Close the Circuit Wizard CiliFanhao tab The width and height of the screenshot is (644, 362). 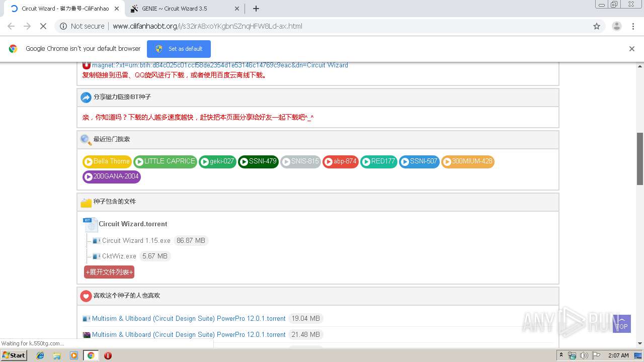(x=117, y=9)
